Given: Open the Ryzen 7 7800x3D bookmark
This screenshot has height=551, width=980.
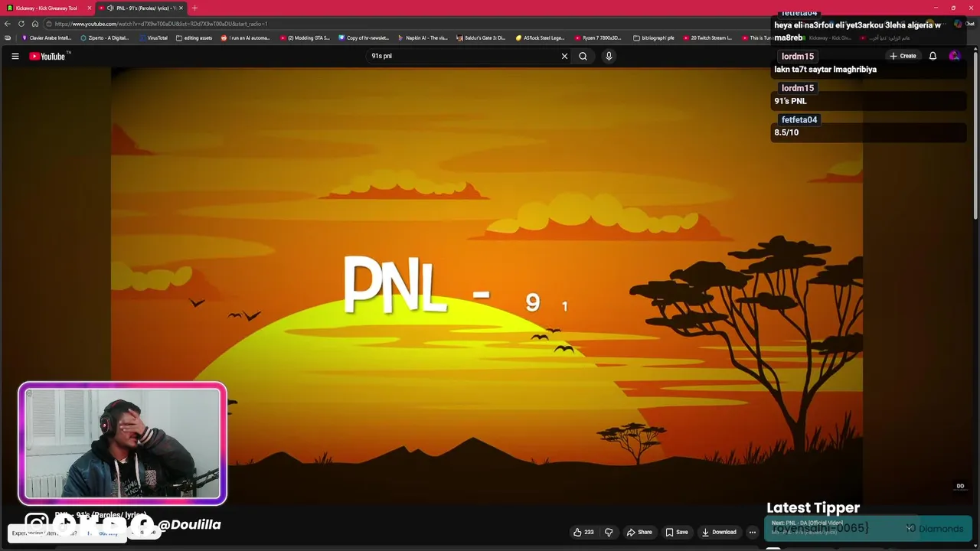Looking at the screenshot, I should click(599, 37).
